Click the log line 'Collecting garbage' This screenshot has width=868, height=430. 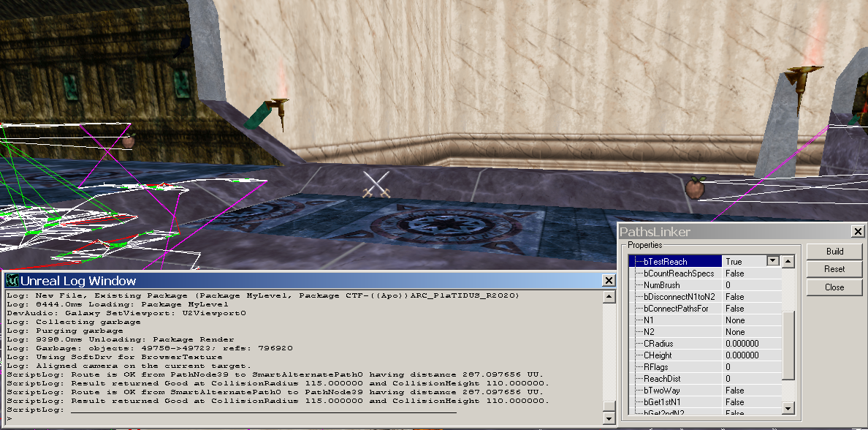click(74, 321)
